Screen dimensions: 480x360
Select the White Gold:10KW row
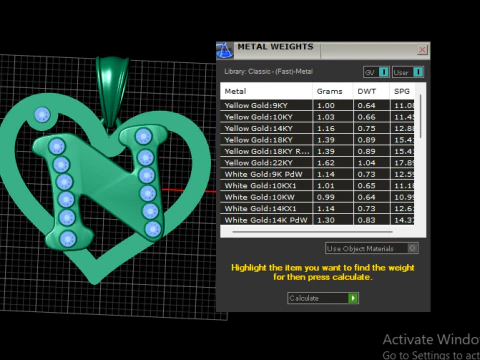(317, 197)
